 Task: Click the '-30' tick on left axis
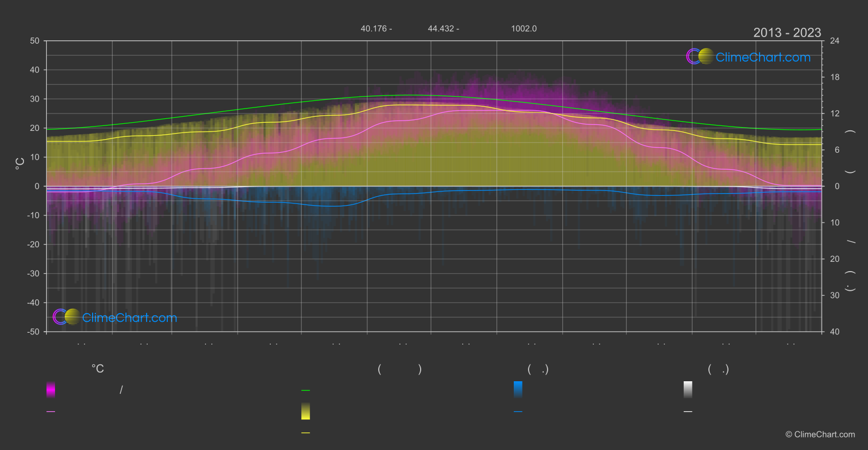(34, 274)
